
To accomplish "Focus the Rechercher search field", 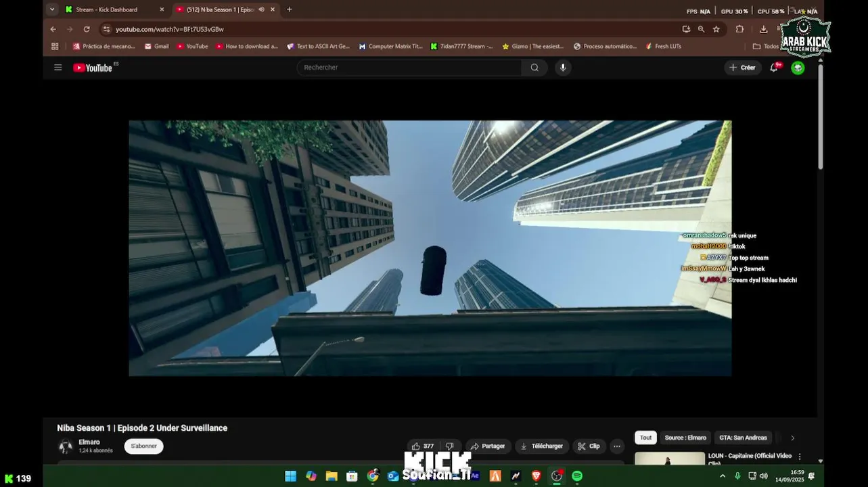I will coord(409,68).
